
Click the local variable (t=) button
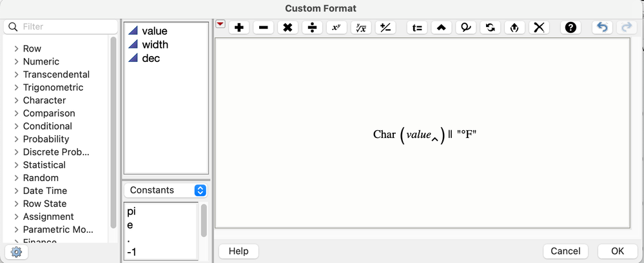coord(417,28)
